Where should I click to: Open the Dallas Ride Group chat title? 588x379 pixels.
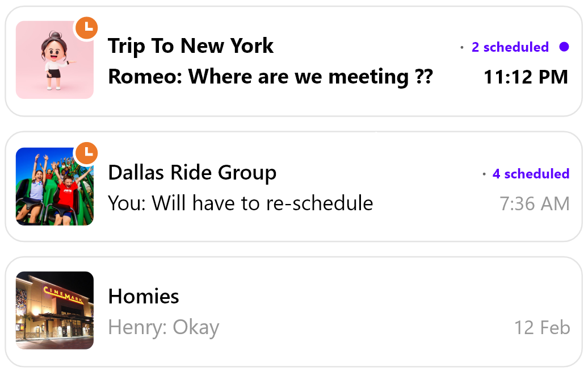pos(192,173)
